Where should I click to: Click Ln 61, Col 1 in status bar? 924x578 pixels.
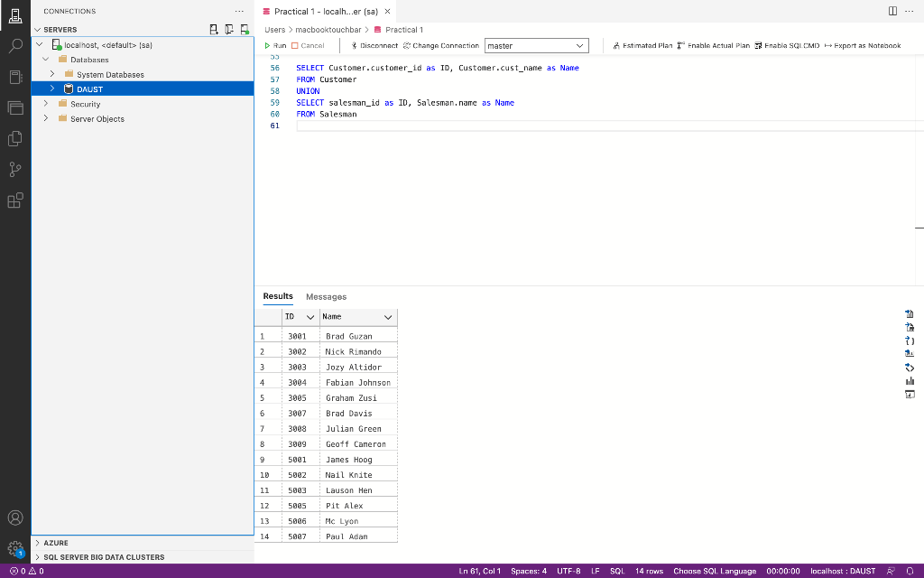pos(480,571)
